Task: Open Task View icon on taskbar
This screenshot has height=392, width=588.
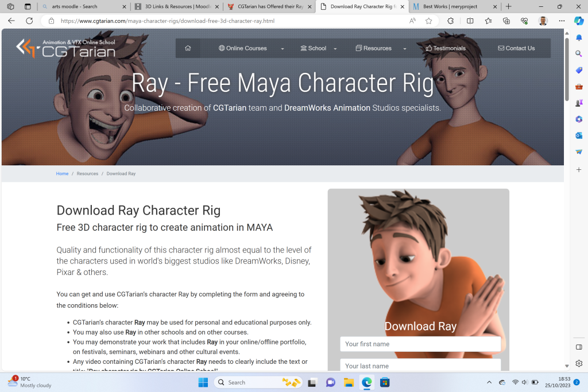Action: coord(312,382)
